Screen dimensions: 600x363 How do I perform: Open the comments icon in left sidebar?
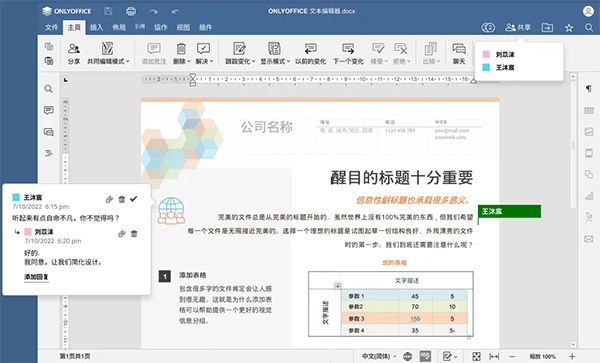coord(49,111)
